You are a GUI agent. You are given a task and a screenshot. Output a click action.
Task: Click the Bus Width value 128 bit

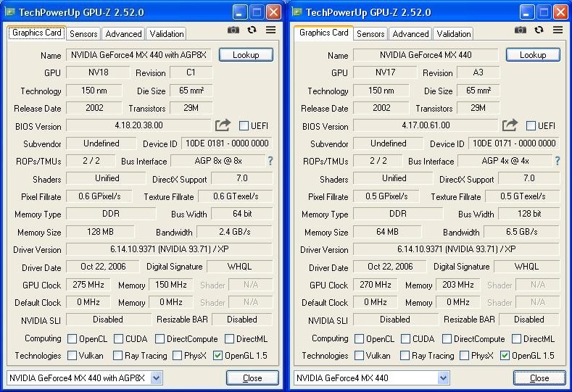pyautogui.click(x=529, y=214)
